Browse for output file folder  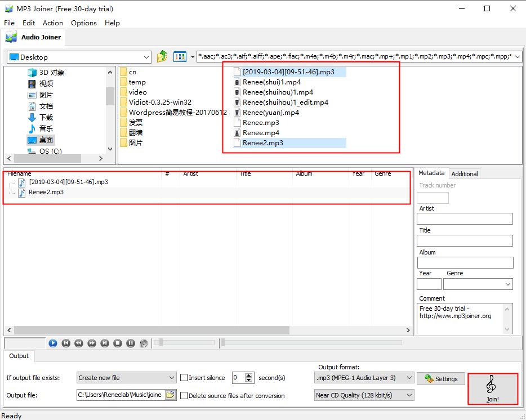pos(171,395)
